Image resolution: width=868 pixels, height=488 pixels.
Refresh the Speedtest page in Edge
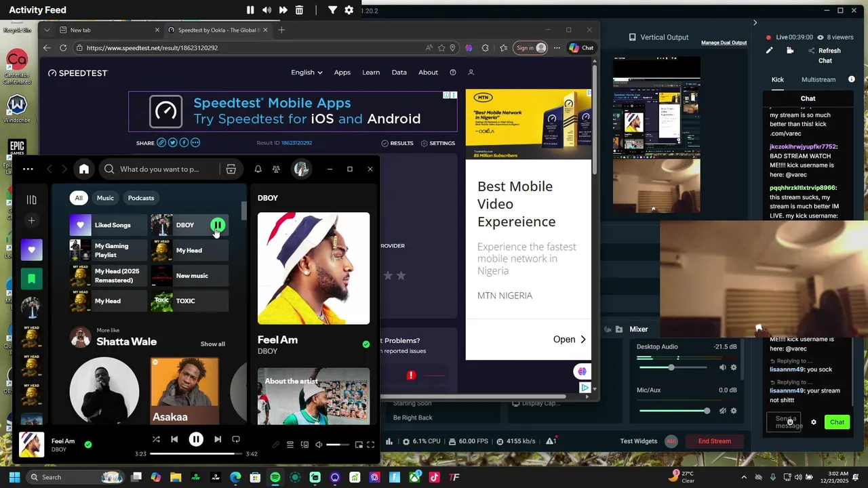click(x=63, y=48)
